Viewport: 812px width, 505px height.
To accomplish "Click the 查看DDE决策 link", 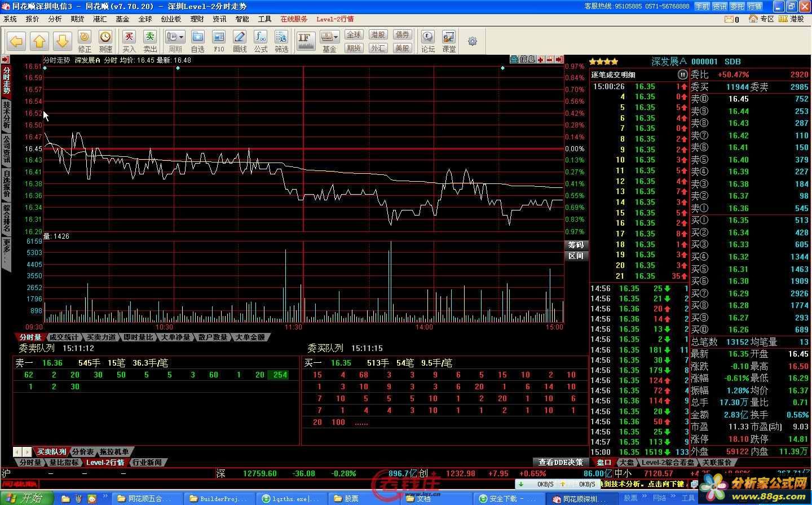I will pos(561,463).
